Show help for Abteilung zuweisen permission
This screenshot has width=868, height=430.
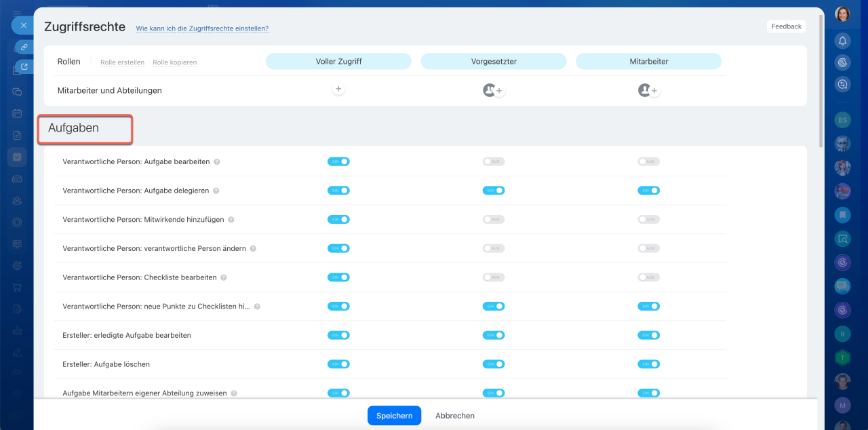click(x=234, y=393)
